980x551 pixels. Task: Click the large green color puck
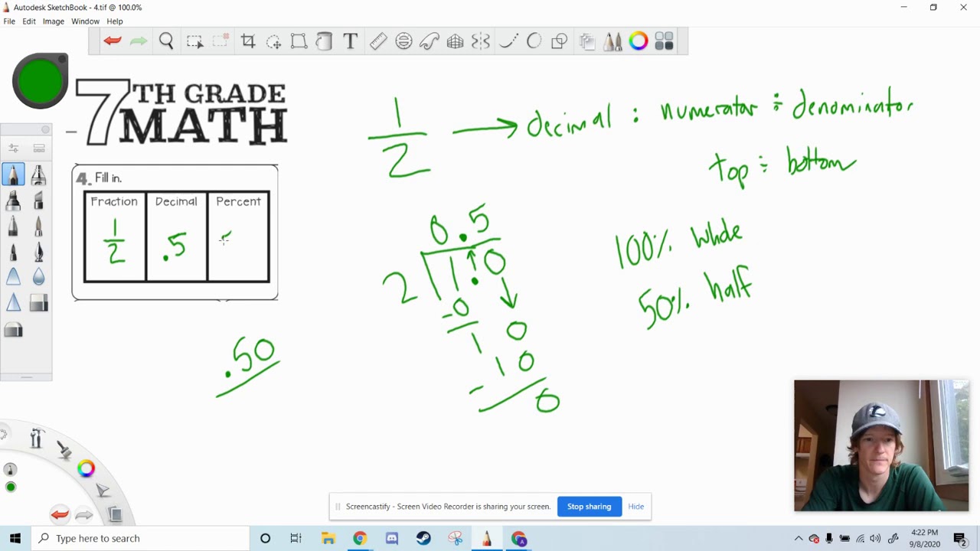click(x=40, y=80)
